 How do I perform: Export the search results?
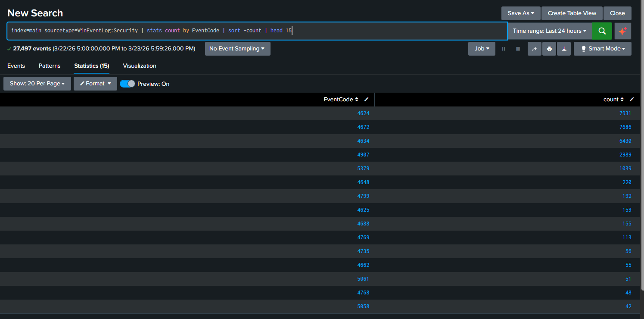tap(564, 49)
